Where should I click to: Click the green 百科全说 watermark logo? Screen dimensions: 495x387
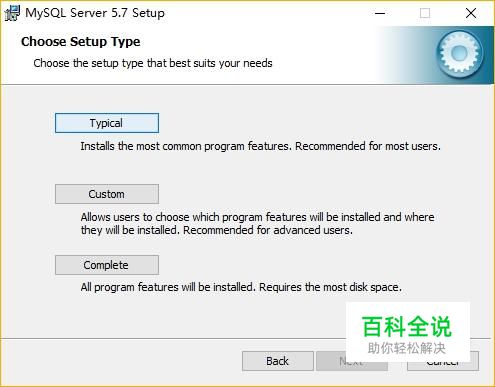[x=407, y=327]
